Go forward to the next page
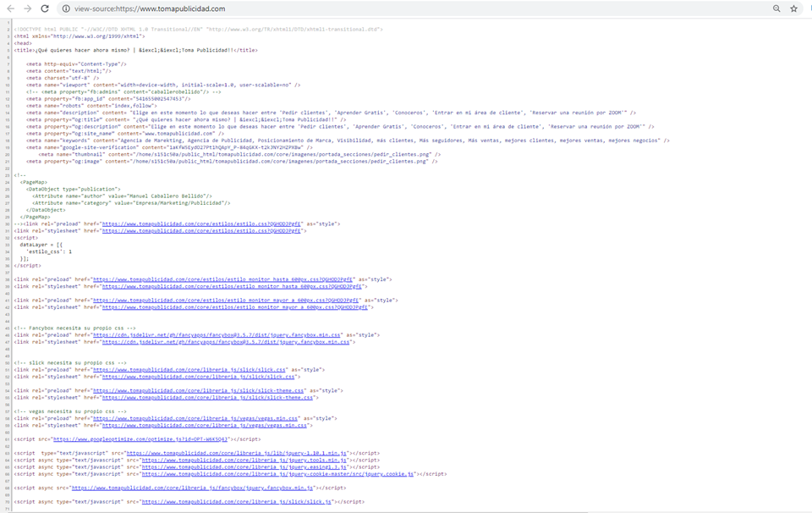812x513 pixels. 27,8
